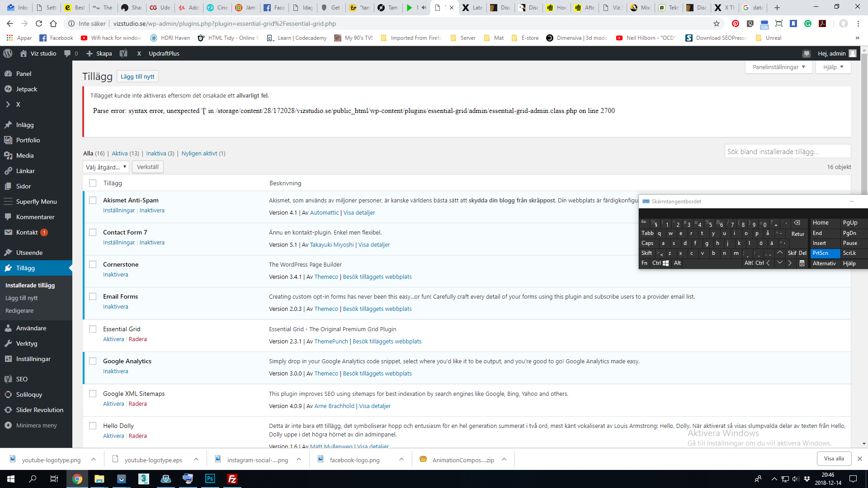This screenshot has height=488, width=868.
Task: Open the WordPress logo menu in admin bar
Action: click(8, 53)
